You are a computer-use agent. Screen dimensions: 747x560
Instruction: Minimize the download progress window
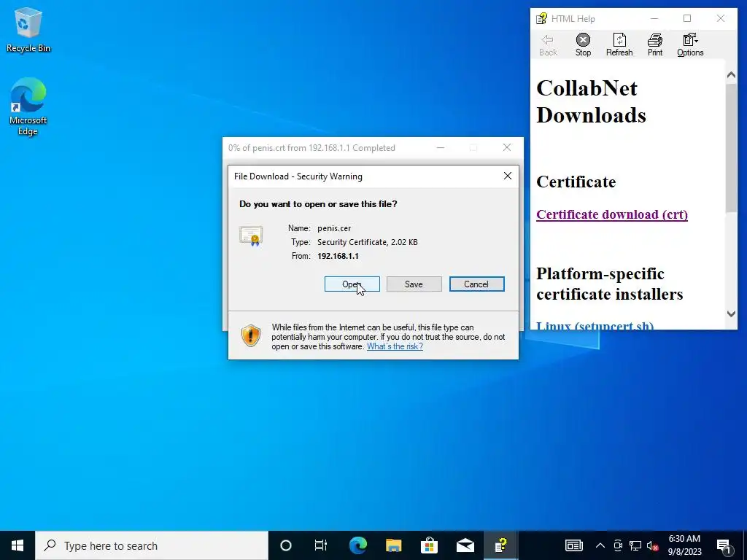click(x=441, y=147)
